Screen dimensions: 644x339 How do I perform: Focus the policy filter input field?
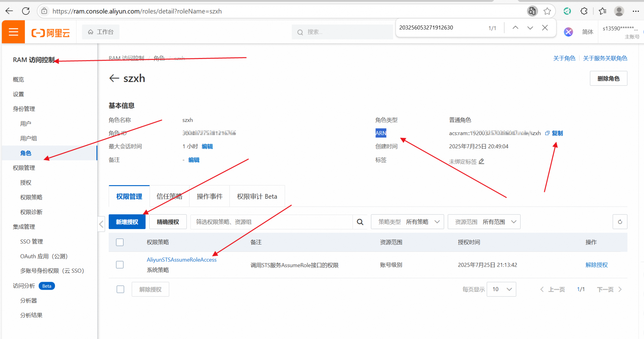(x=272, y=222)
